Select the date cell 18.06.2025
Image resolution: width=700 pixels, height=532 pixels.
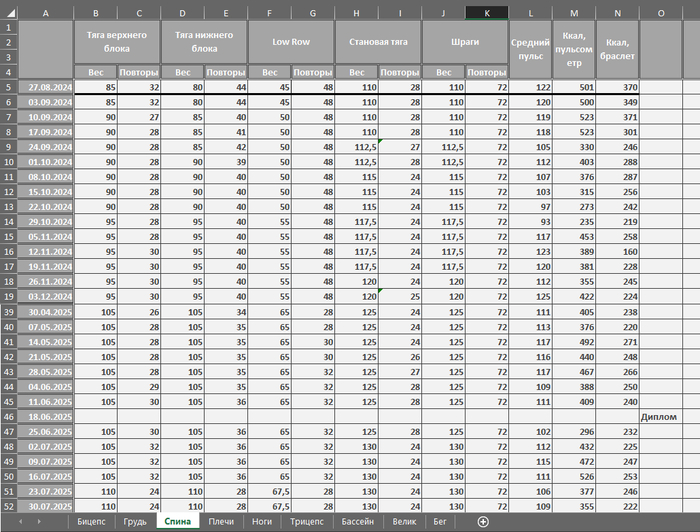pos(46,417)
